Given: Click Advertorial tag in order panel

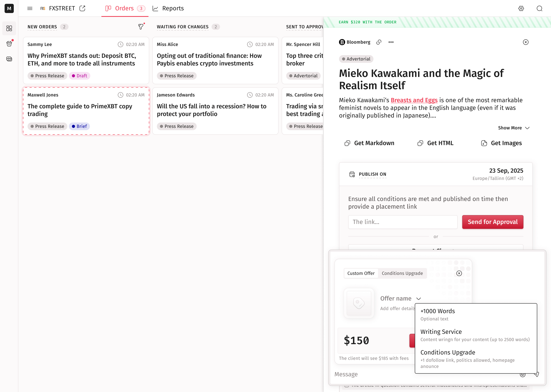Looking at the screenshot, I should click(x=356, y=59).
